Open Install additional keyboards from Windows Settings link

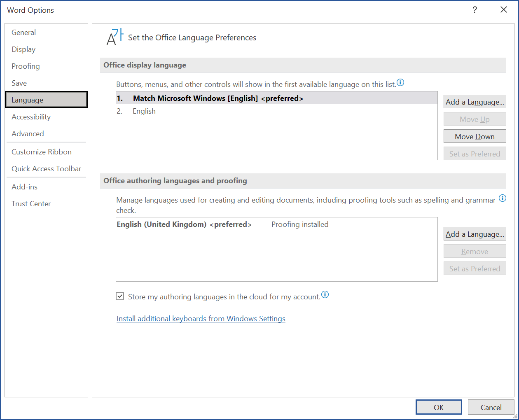[201, 319]
